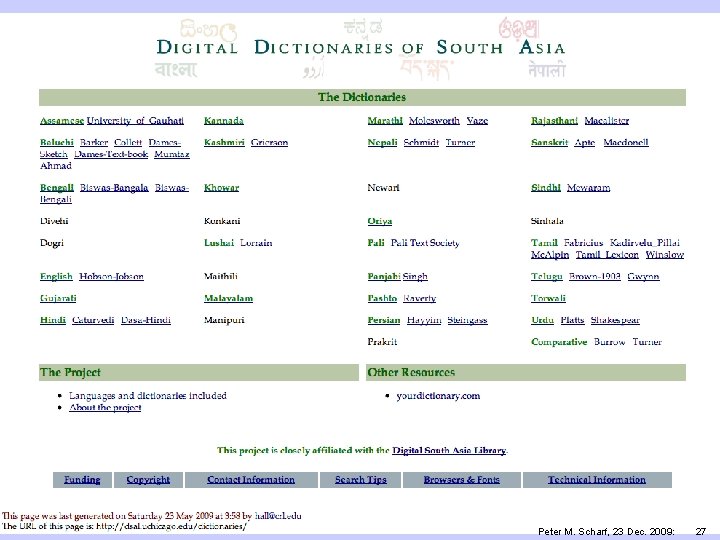
Task: Open Dames-Text-book dictionary link
Action: 111,154
